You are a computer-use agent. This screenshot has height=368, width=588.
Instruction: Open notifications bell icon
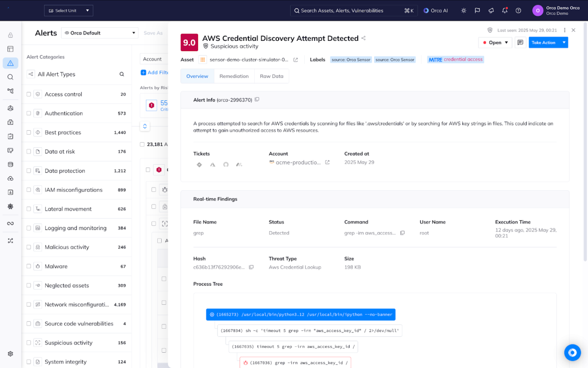click(505, 10)
